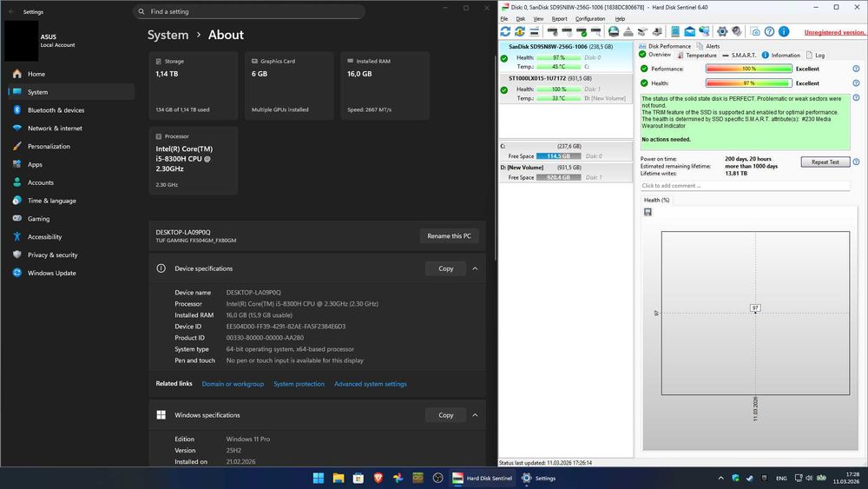Select the ST1000LX015-1U7172 disk entry
This screenshot has width=868, height=489.
(566, 89)
